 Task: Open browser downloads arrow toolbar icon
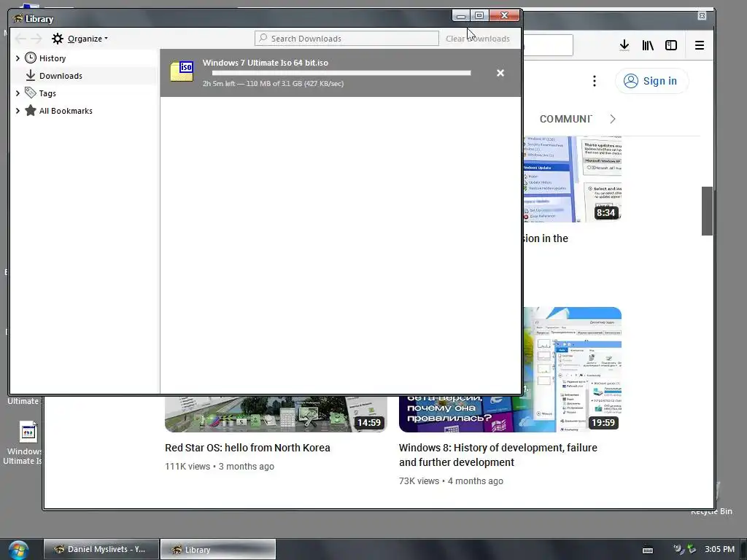coord(624,45)
